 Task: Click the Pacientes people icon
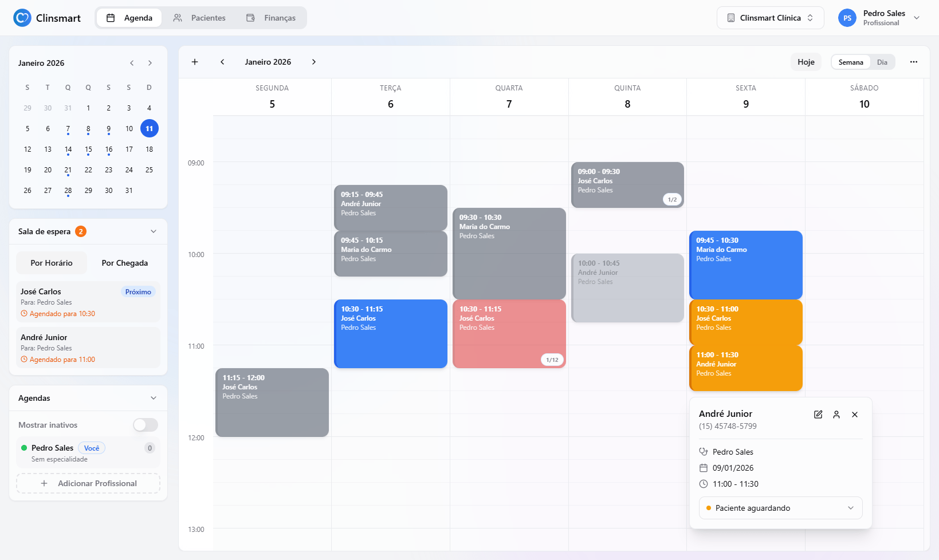tap(178, 18)
